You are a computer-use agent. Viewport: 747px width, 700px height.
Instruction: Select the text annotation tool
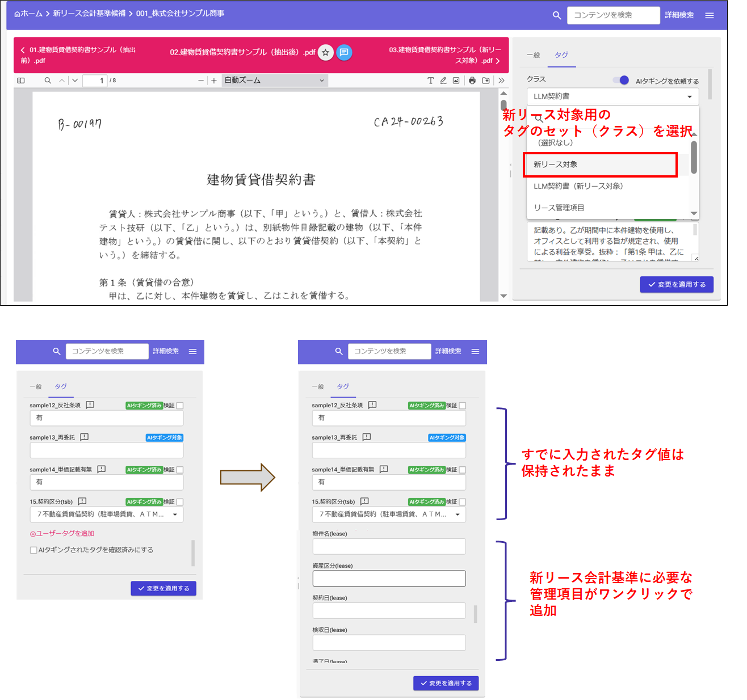430,81
